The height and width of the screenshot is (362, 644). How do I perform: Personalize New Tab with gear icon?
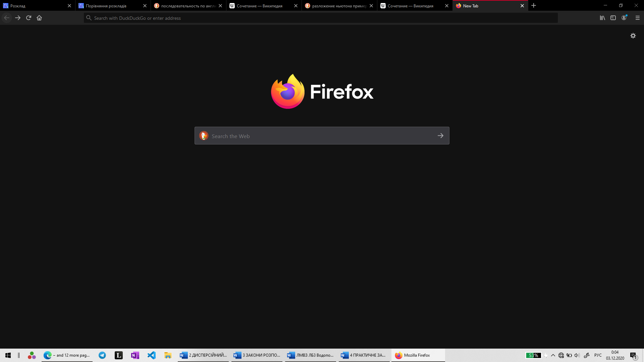click(x=633, y=36)
